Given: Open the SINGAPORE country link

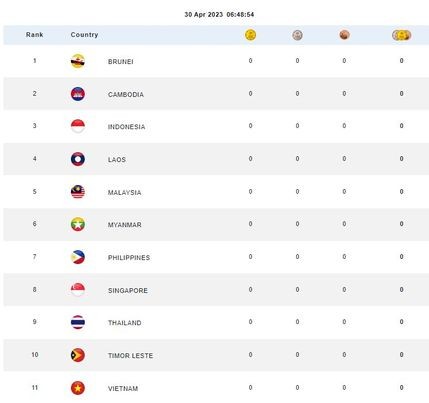Looking at the screenshot, I should coord(128,290).
